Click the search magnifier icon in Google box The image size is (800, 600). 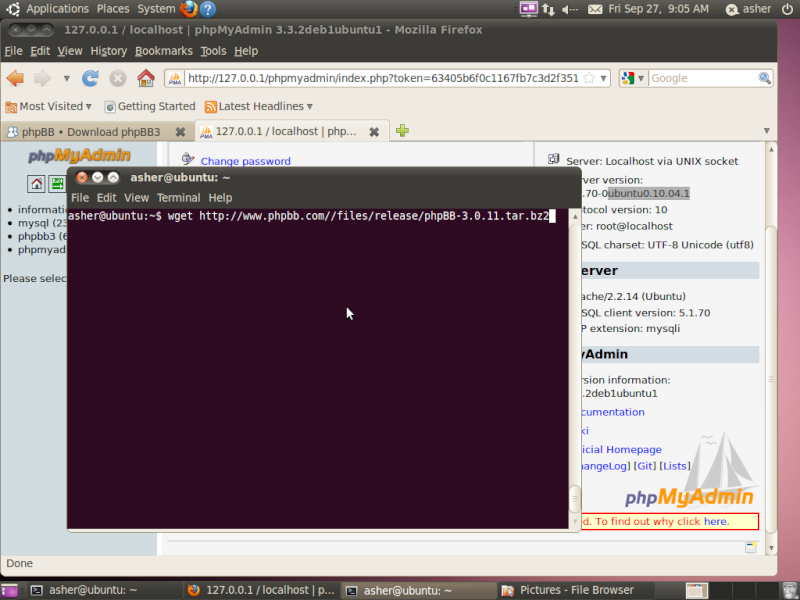tap(764, 78)
